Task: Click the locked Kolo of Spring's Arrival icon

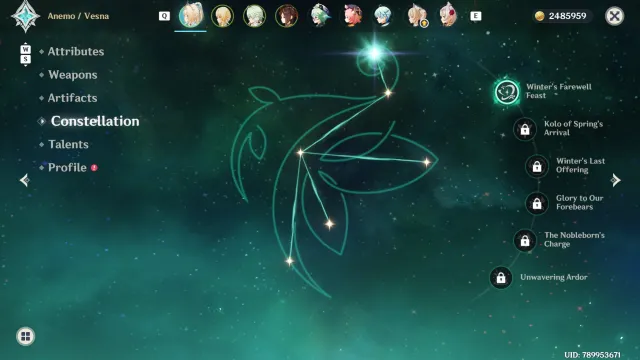Action: pyautogui.click(x=525, y=129)
